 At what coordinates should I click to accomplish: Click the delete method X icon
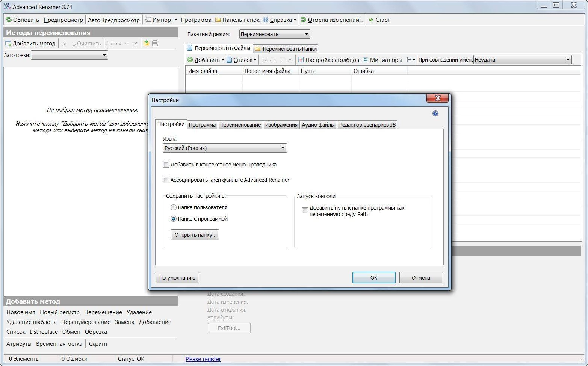[64, 44]
